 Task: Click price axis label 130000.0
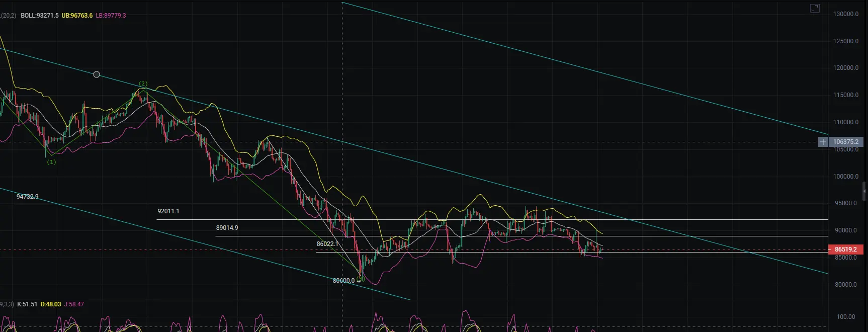pyautogui.click(x=846, y=14)
